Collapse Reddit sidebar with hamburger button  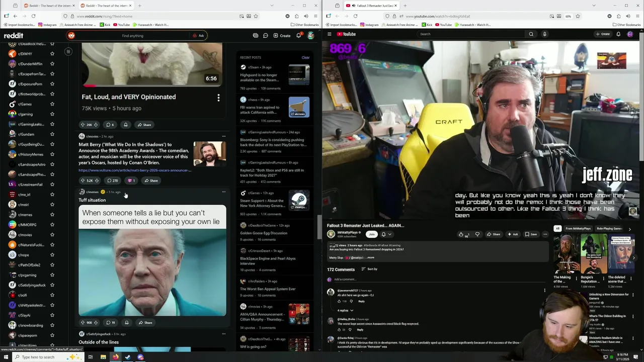pos(68,51)
